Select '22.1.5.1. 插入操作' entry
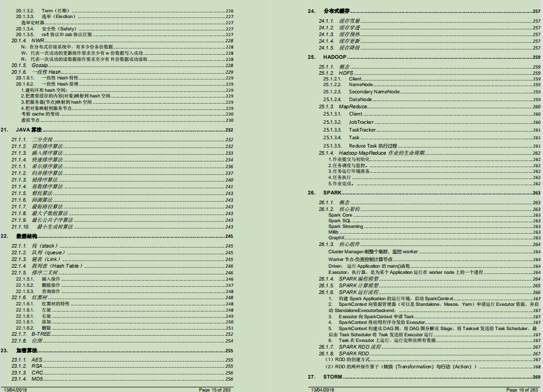 coord(125,279)
